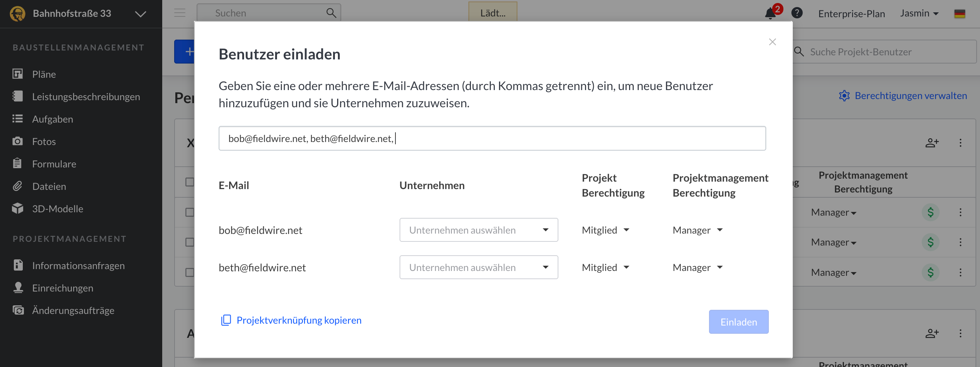Click the Fieldwire project logo
Image resolution: width=980 pixels, height=367 pixels.
18,14
